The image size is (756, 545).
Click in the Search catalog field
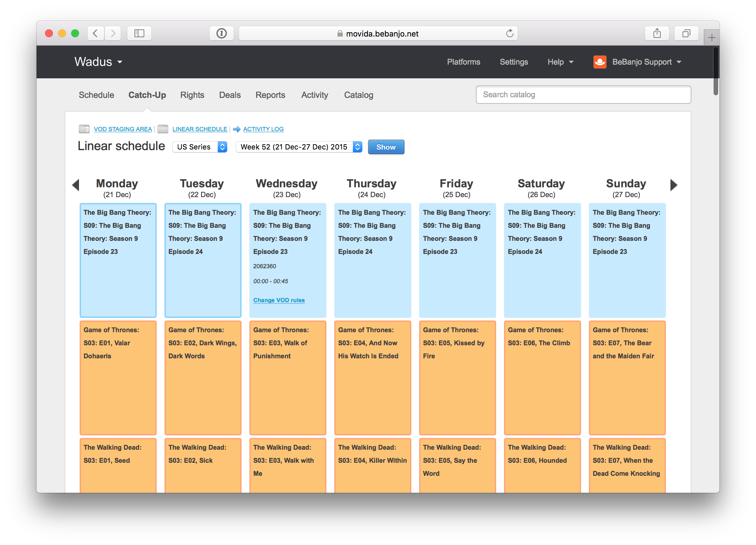point(583,95)
